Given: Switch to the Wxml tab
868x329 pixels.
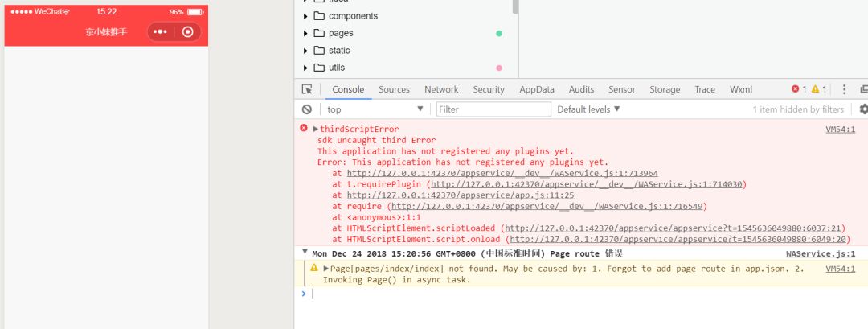Looking at the screenshot, I should [741, 89].
